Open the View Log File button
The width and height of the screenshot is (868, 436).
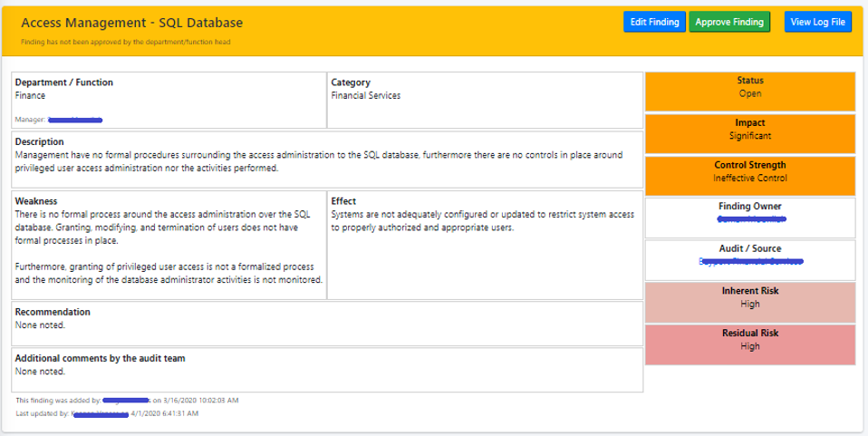click(x=818, y=22)
